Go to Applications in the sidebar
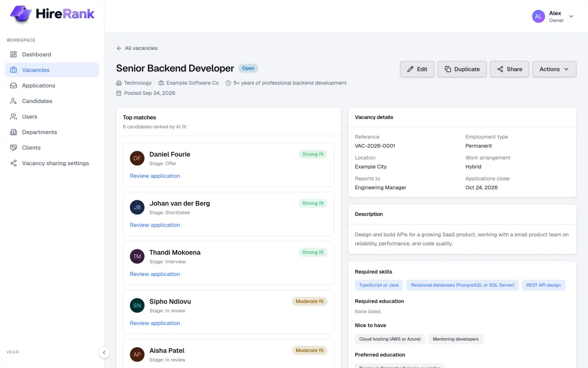This screenshot has width=588, height=368. (x=52, y=86)
